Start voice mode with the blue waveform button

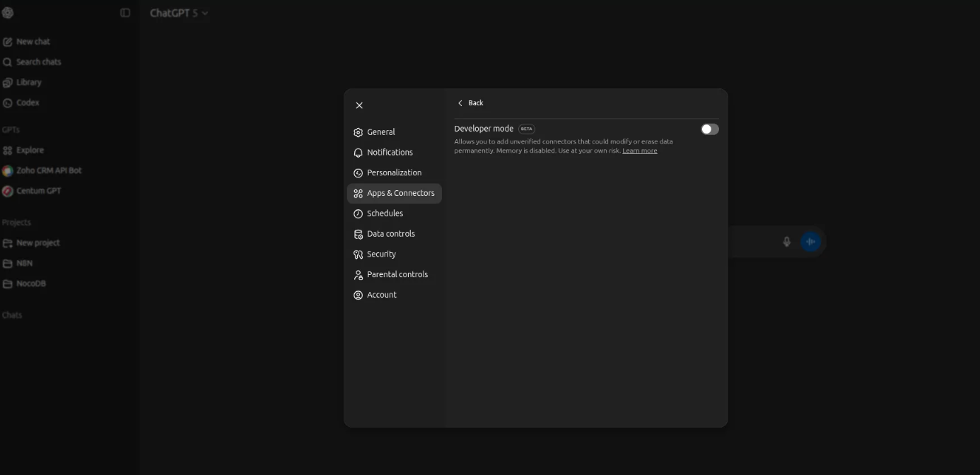(x=811, y=242)
